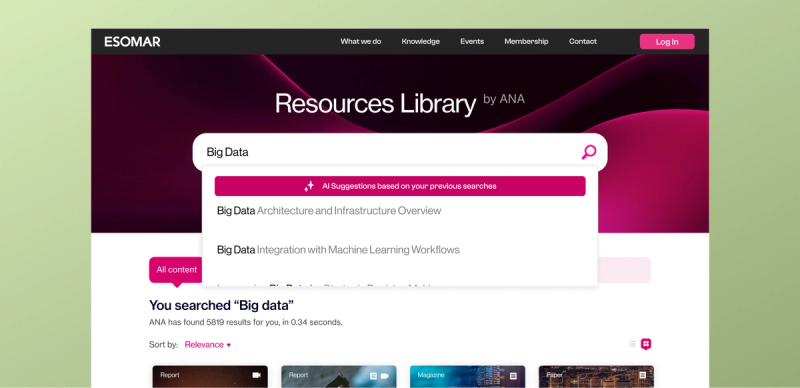Click the AI Suggestions banner
Viewport: 800px width, 388px height.
point(400,186)
